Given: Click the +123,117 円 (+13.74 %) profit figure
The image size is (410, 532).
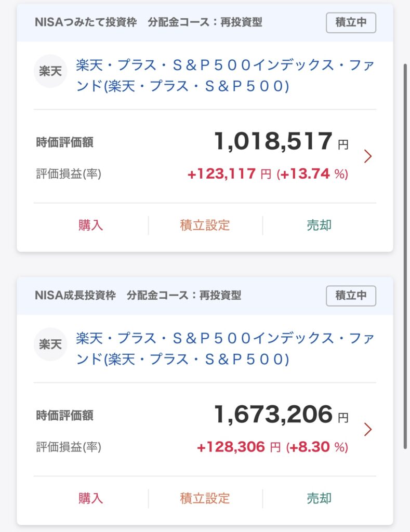Looking at the screenshot, I should 268,174.
